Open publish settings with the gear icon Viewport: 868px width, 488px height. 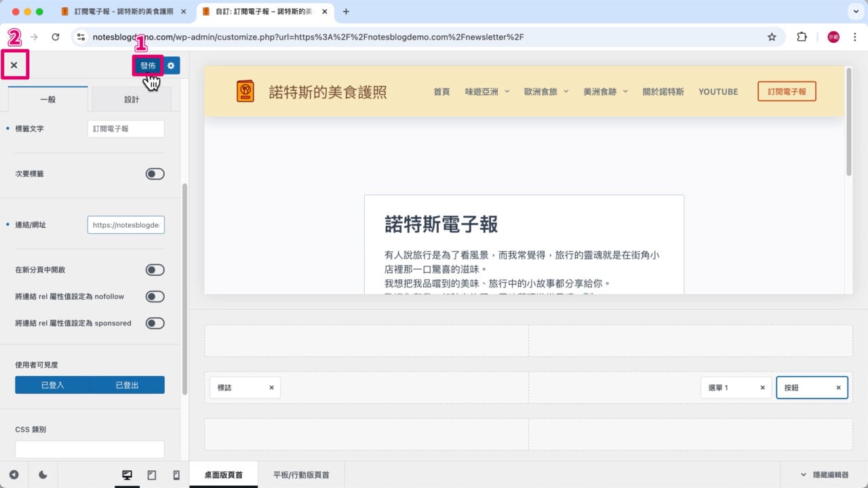(171, 66)
